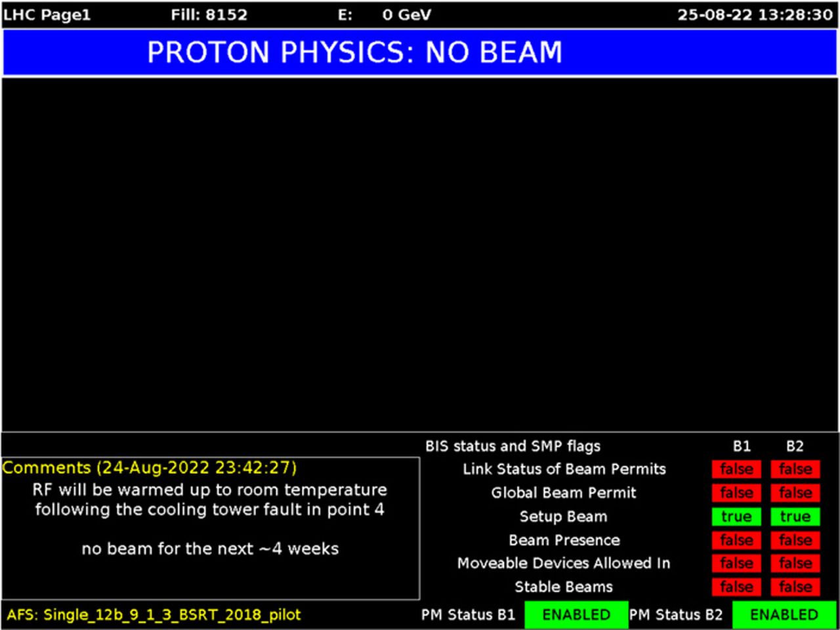
Task: Click the RF will be warmed up line
Action: [x=210, y=490]
